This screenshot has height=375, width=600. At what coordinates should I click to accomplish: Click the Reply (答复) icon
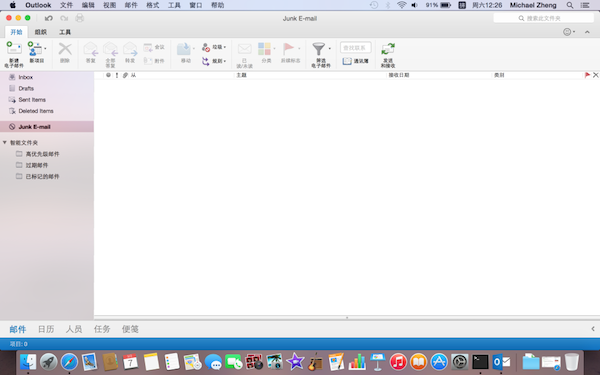91,49
